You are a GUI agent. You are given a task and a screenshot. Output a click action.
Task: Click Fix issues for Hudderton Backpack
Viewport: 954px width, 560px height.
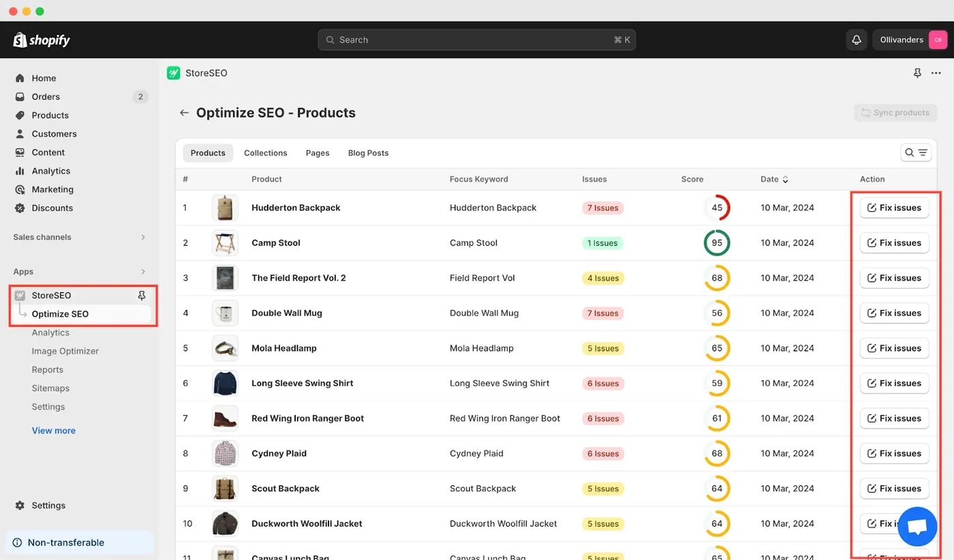coord(894,208)
